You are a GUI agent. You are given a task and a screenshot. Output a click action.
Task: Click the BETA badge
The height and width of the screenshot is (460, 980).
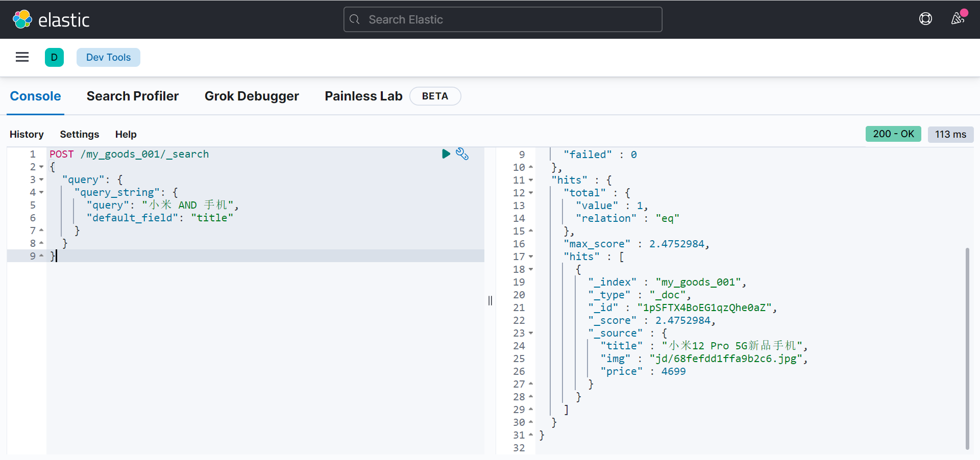pyautogui.click(x=435, y=96)
